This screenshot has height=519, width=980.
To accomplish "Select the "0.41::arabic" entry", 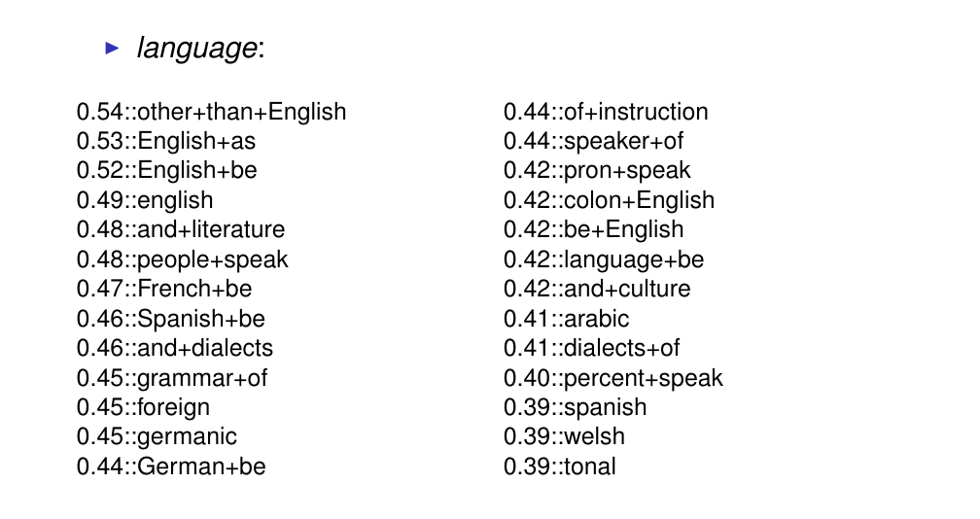I will 566,319.
